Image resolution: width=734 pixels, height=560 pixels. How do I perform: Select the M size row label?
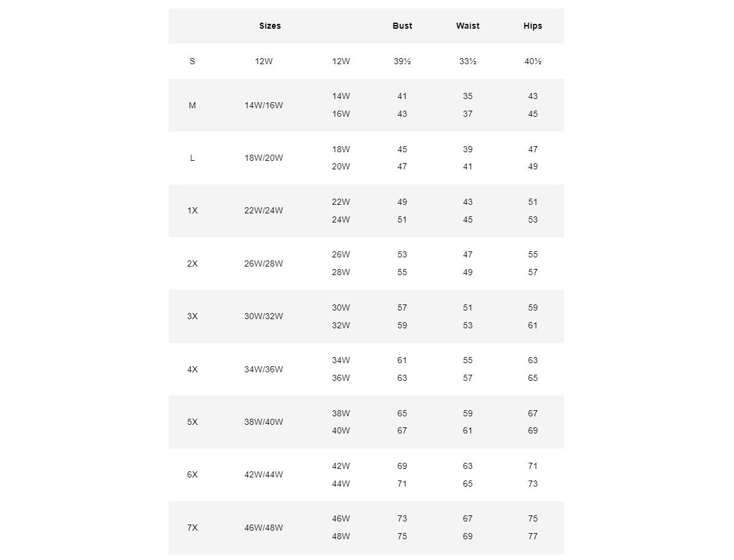coord(192,105)
